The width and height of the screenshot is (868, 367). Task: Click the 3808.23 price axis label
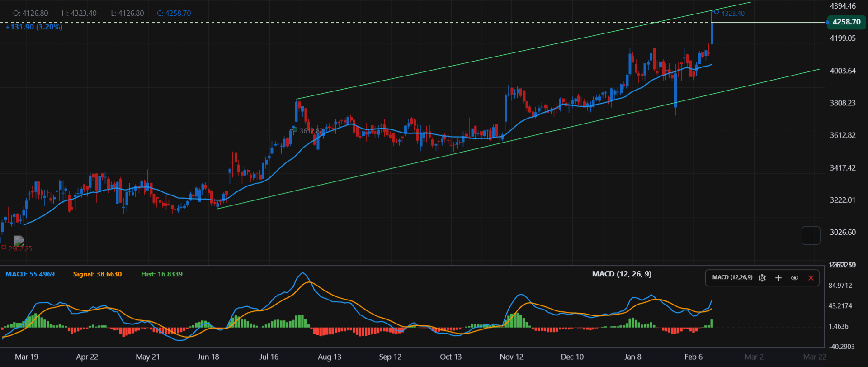click(x=843, y=103)
